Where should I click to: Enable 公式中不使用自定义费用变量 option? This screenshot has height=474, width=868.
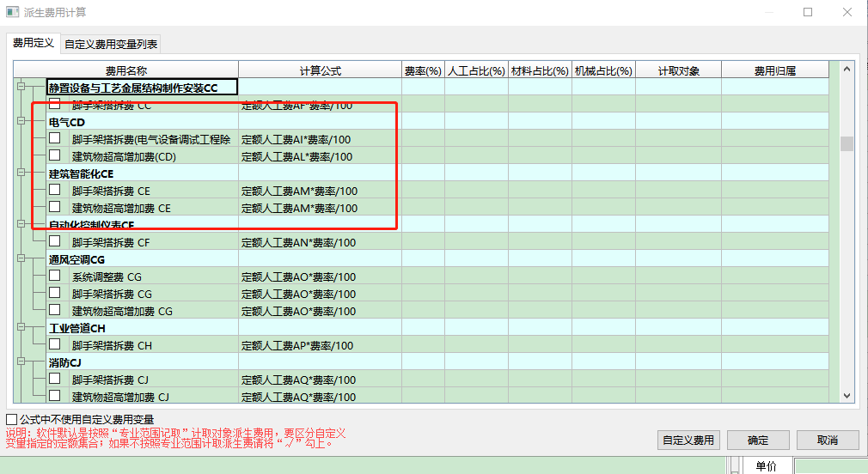pyautogui.click(x=12, y=419)
